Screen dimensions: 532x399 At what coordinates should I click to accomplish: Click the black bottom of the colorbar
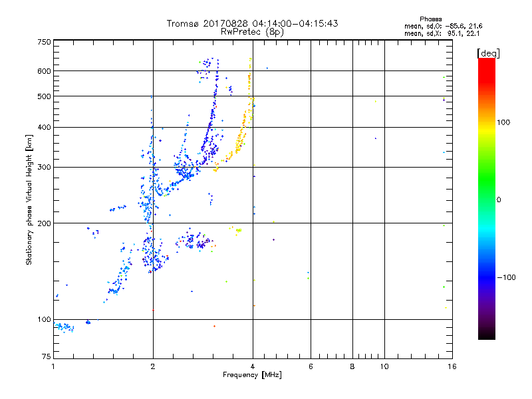[x=487, y=335]
